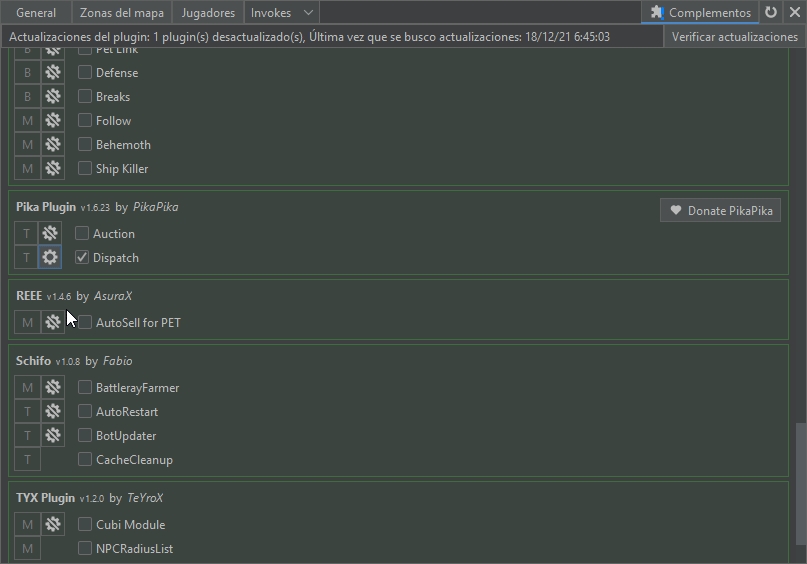Click the settings icon beside Auction
The height and width of the screenshot is (564, 807).
point(51,234)
